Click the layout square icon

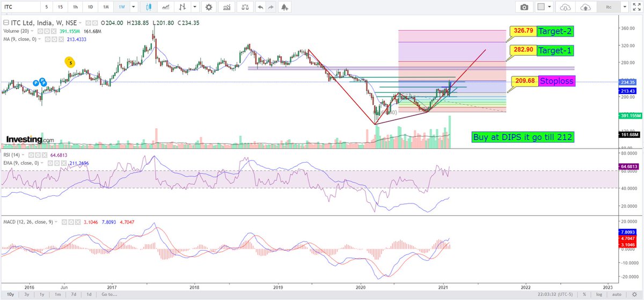(x=541, y=6)
